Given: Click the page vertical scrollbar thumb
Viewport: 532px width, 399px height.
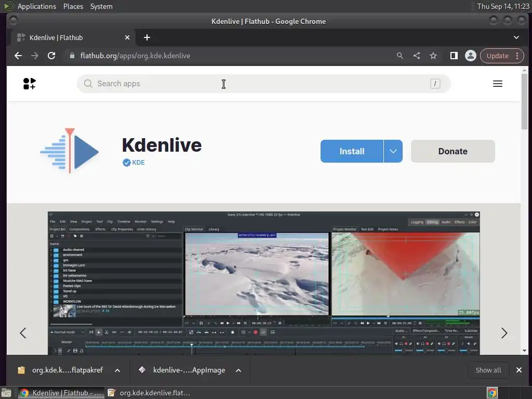Looking at the screenshot, I should pyautogui.click(x=525, y=101).
